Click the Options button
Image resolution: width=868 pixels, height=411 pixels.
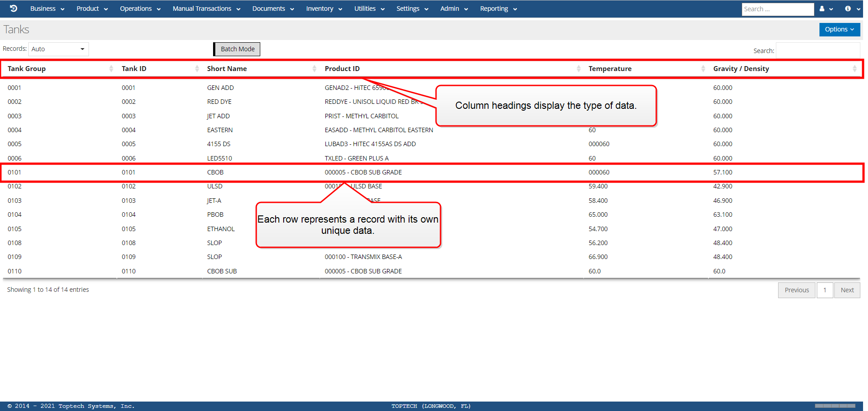coord(839,29)
